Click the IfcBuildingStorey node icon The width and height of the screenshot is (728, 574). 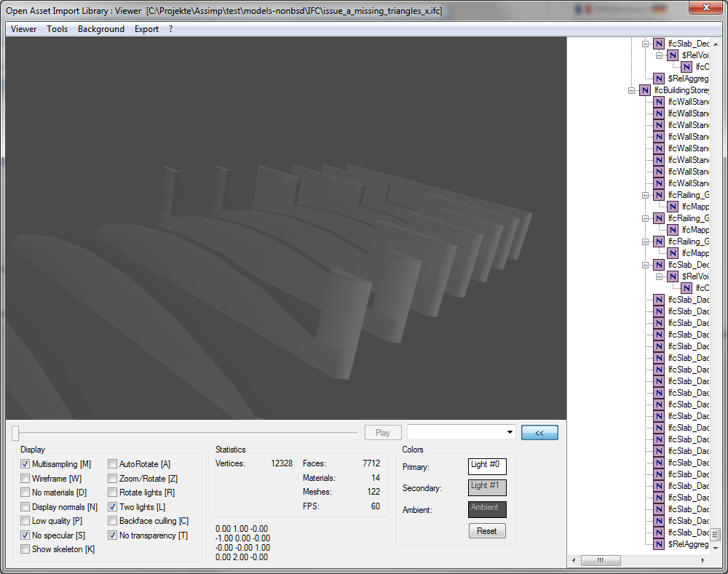point(644,90)
